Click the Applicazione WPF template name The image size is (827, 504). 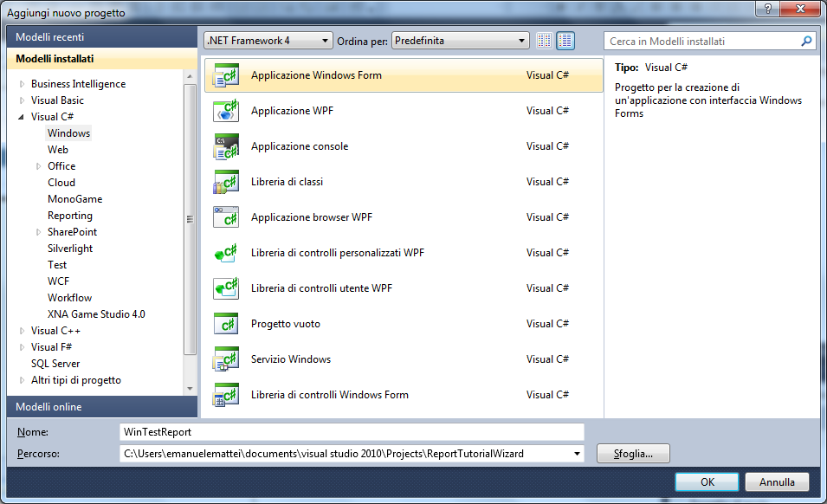(x=292, y=111)
